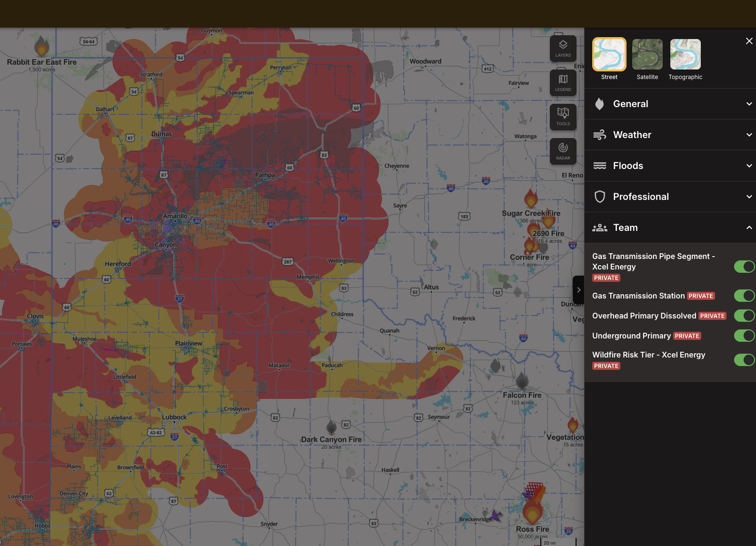Click the 2690 Fire flame marker
This screenshot has height=546, width=756.
point(549,219)
